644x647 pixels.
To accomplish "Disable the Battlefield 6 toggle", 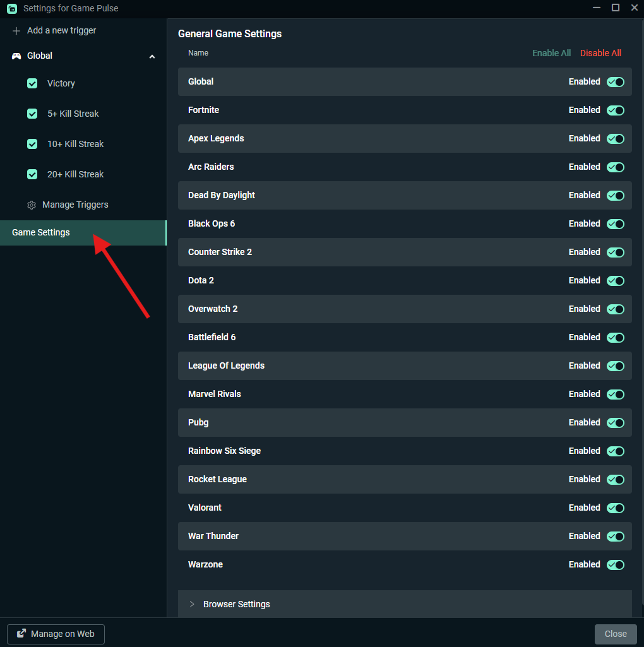I will [615, 338].
